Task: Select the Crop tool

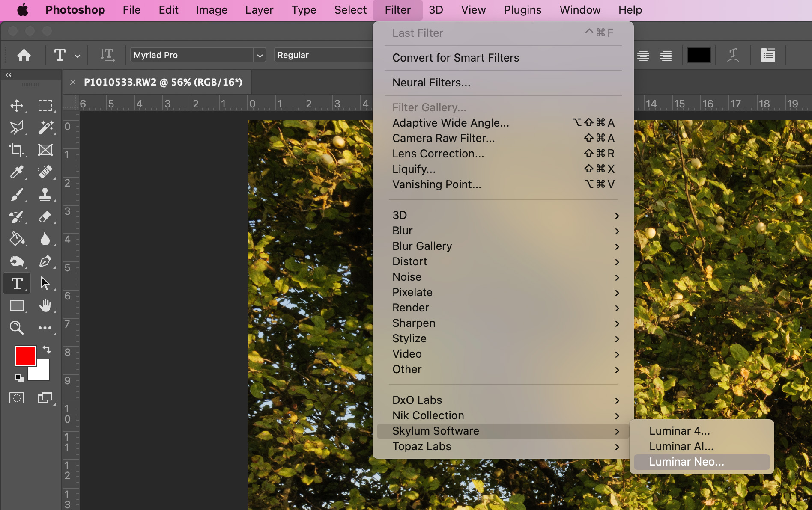Action: pyautogui.click(x=17, y=150)
